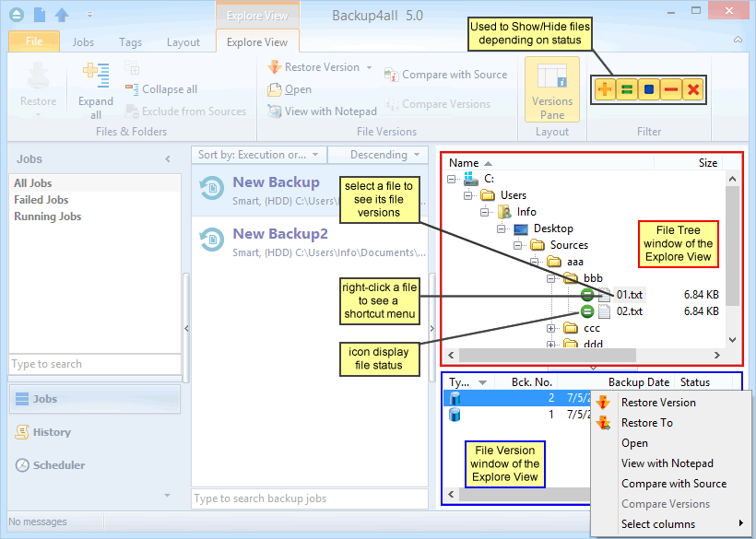The height and width of the screenshot is (539, 756).
Task: Click the Name column header in file tree
Action: [x=549, y=163]
